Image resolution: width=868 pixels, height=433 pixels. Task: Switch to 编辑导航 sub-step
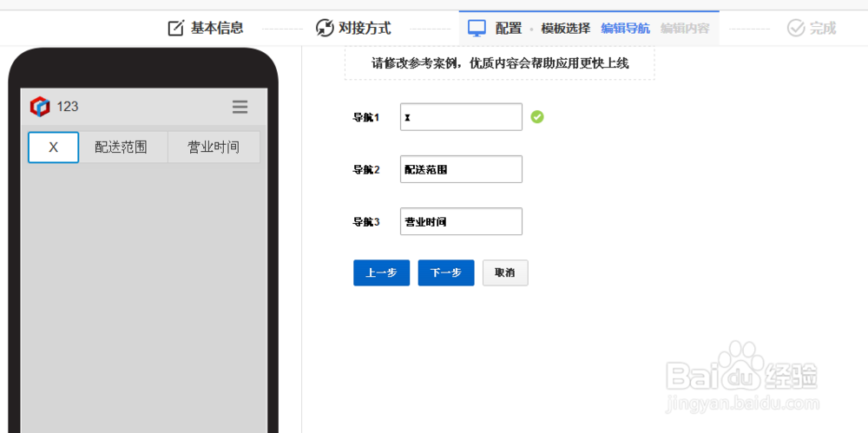(626, 29)
